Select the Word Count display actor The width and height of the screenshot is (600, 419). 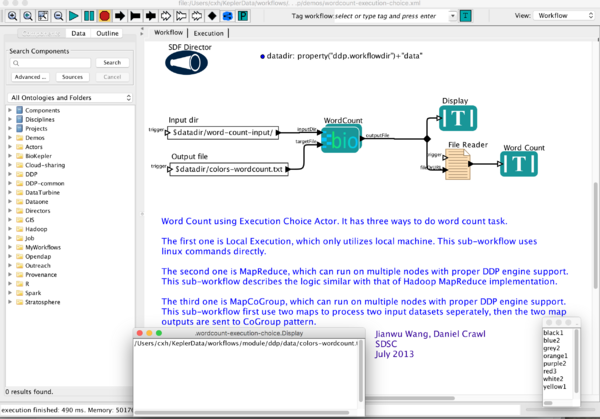[x=519, y=164]
